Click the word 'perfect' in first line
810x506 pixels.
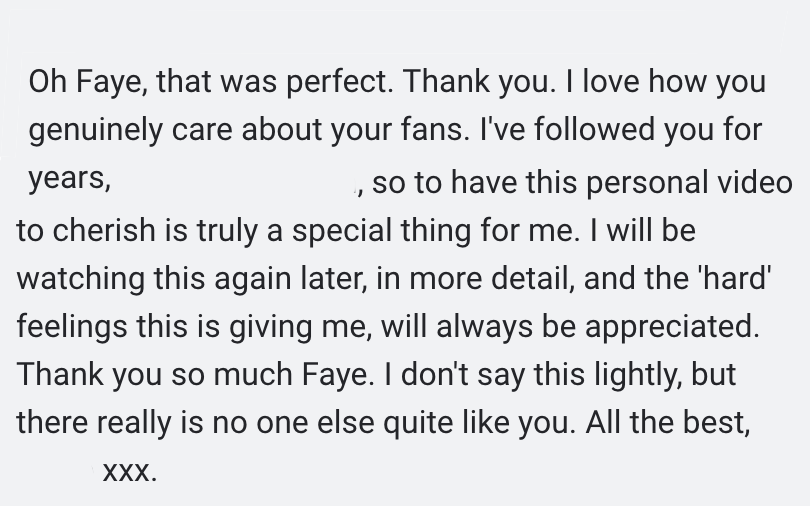click(x=339, y=81)
